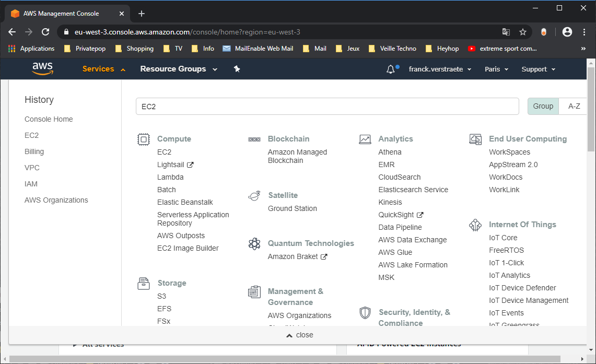Switch to A-Z view toggle
The image size is (596, 364).
point(574,107)
